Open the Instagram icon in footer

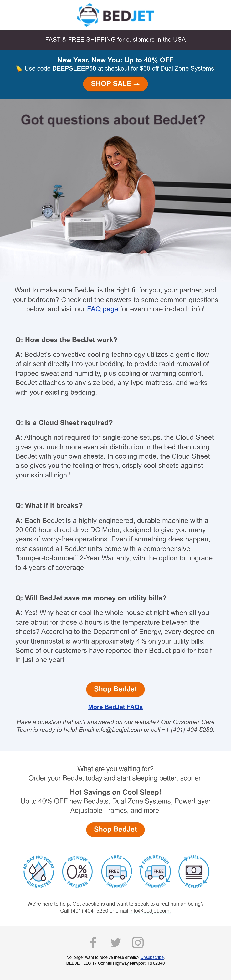point(137,942)
